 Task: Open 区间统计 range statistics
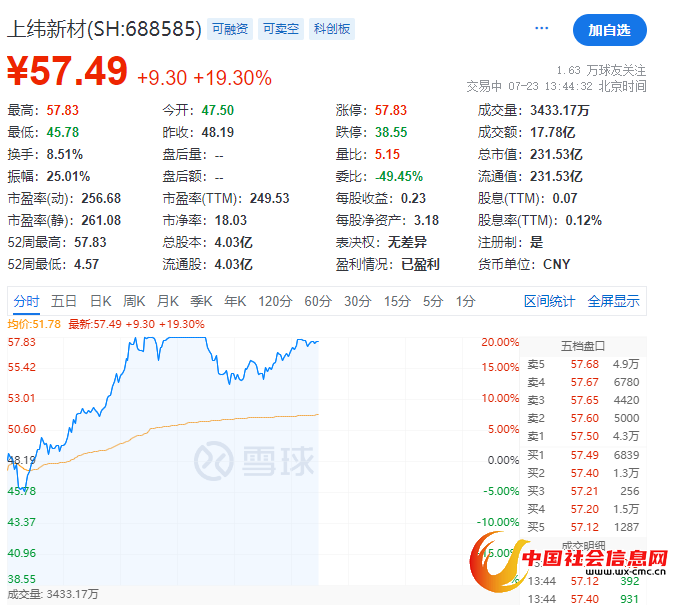(549, 301)
